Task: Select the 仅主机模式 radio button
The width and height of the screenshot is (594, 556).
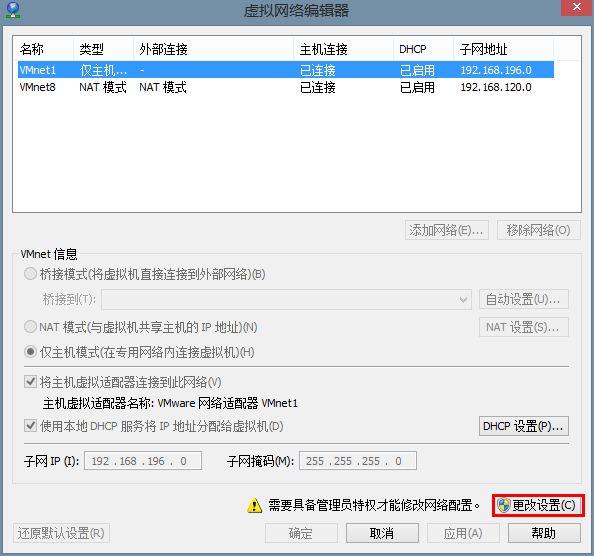Action: pyautogui.click(x=30, y=352)
